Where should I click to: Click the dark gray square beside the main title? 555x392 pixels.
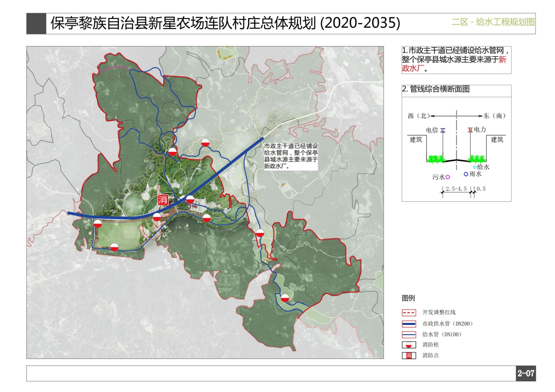click(36, 24)
